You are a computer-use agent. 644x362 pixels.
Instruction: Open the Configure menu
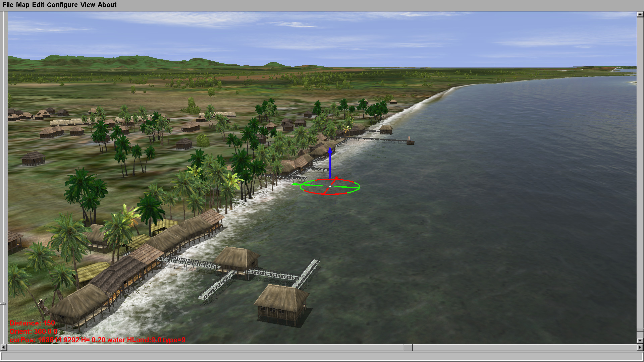click(x=62, y=5)
